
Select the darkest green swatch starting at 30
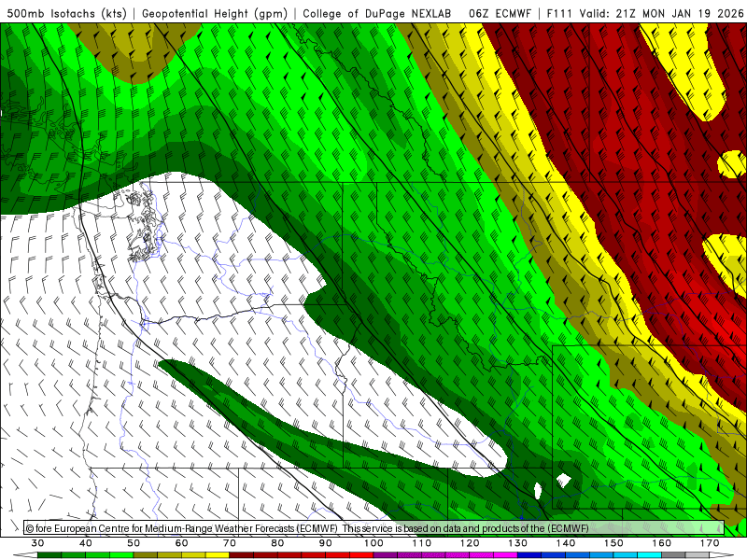pyautogui.click(x=49, y=555)
